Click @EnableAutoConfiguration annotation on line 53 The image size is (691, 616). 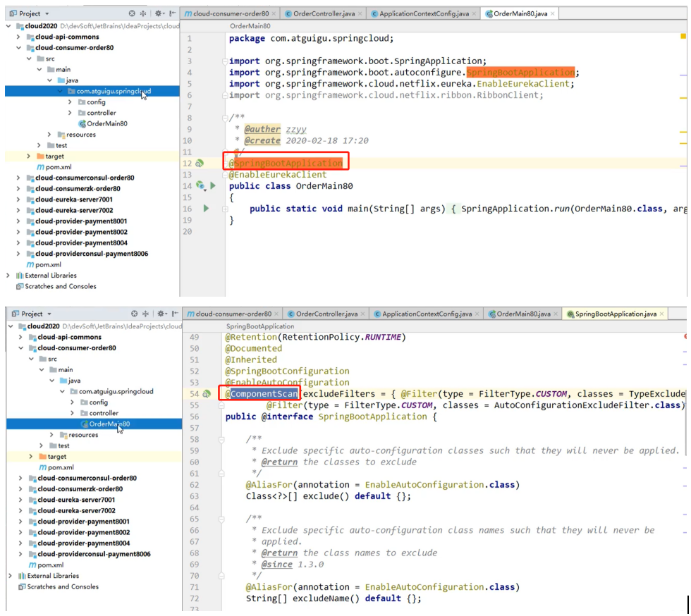pos(288,383)
